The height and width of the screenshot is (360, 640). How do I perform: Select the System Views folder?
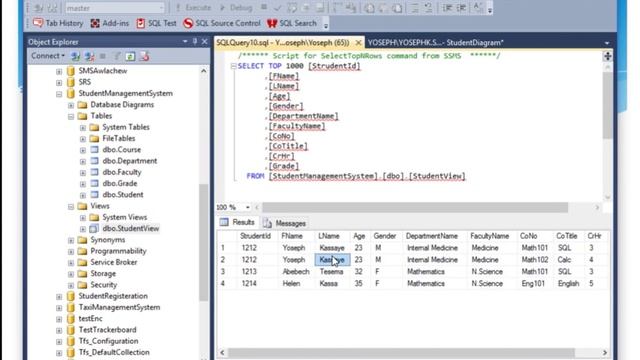(x=124, y=217)
